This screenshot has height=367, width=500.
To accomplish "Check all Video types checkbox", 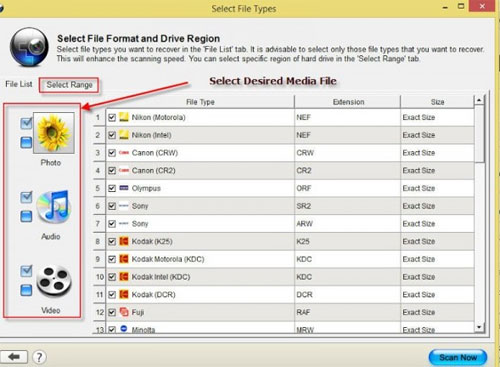I will click(x=26, y=271).
